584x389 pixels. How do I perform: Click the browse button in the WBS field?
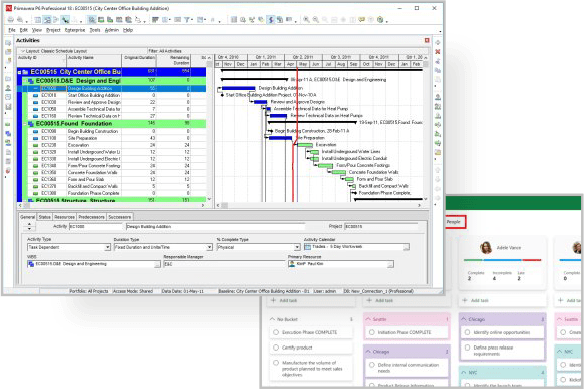tap(157, 264)
